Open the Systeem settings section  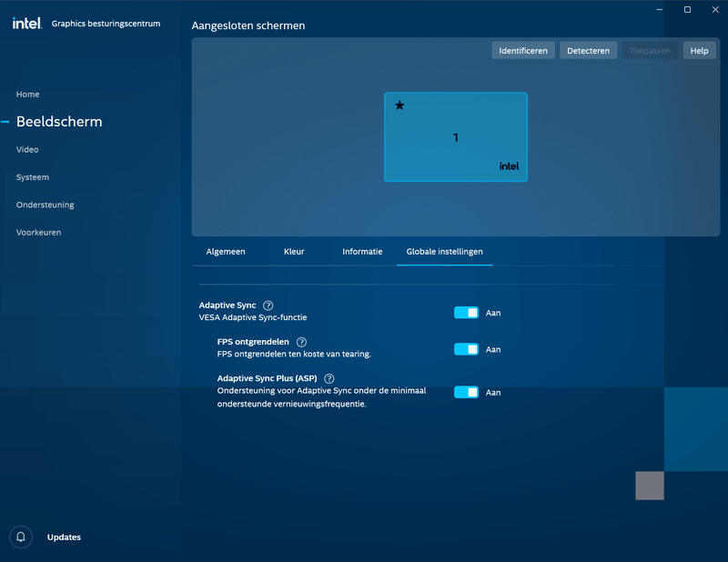click(x=32, y=177)
